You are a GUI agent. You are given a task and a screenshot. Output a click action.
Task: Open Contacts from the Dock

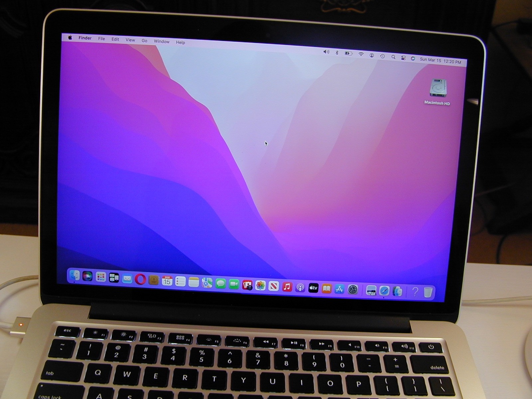[154, 280]
